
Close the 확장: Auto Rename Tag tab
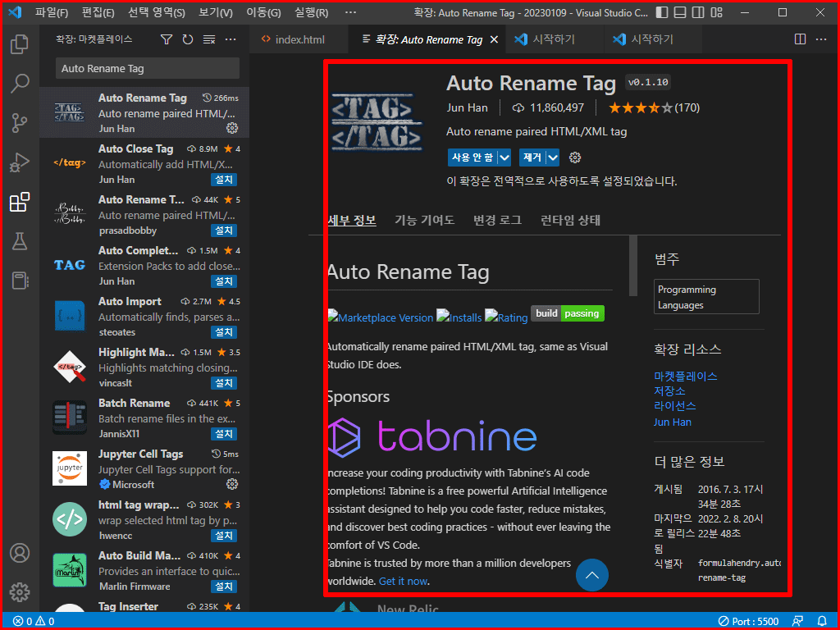[494, 39]
